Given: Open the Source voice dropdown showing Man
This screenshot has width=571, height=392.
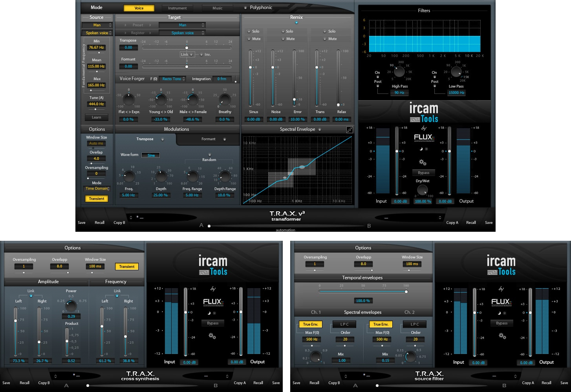Looking at the screenshot, I should [97, 25].
